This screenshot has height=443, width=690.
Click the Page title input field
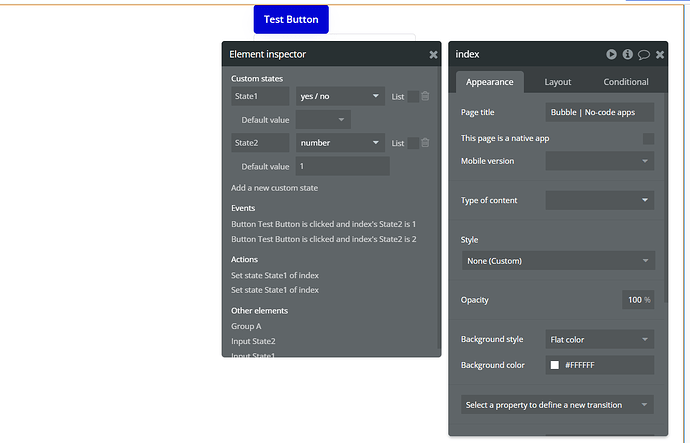599,112
